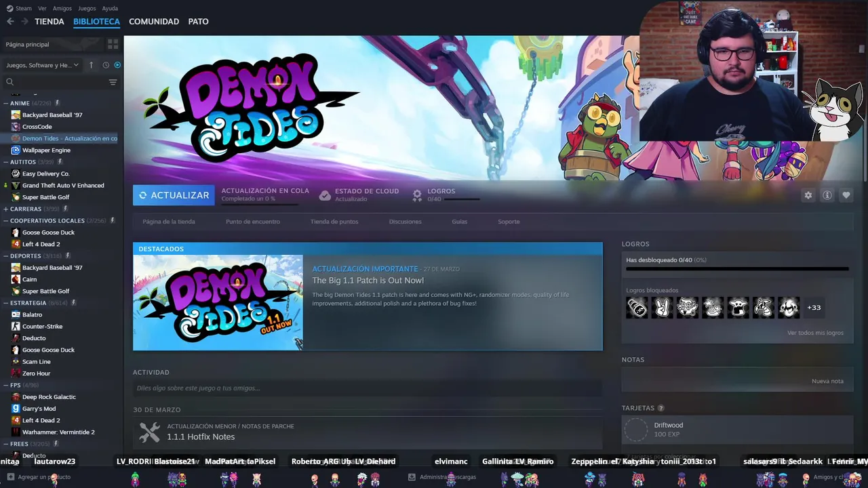Open the Demon Tides 1.1 news thumbnail

coord(218,302)
